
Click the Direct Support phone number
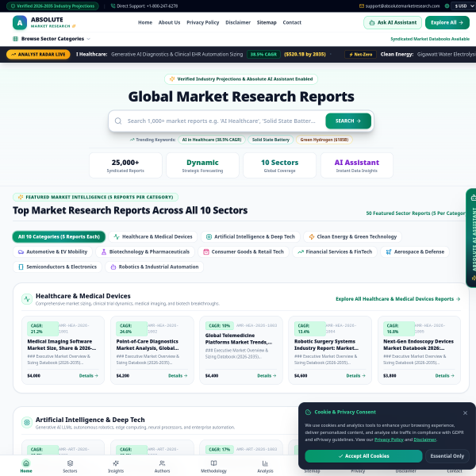pos(148,6)
